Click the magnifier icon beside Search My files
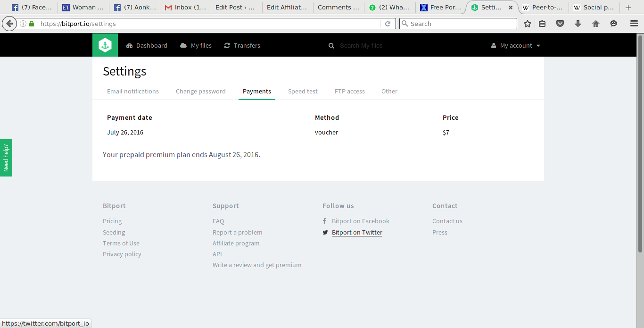This screenshot has width=644, height=328. pyautogui.click(x=331, y=46)
